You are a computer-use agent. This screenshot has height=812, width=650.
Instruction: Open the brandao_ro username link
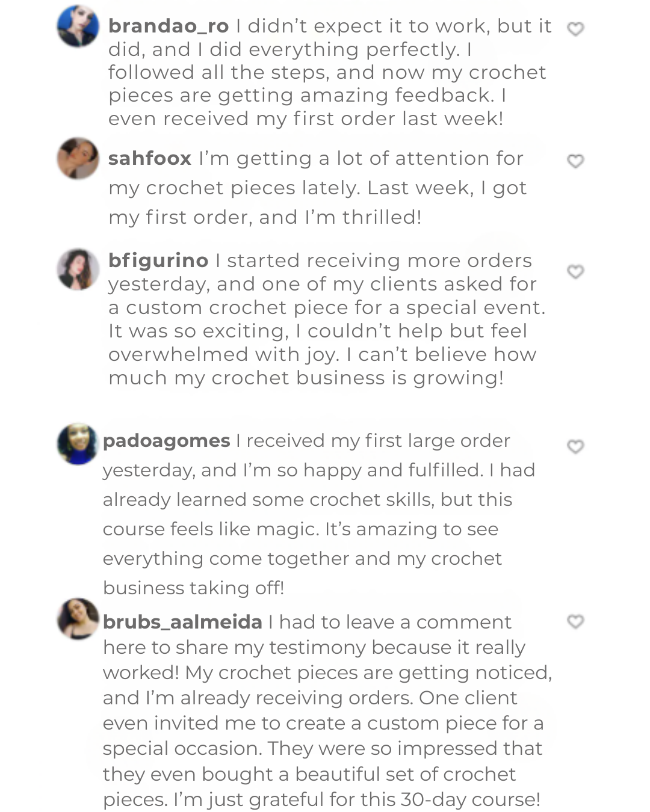click(x=169, y=26)
